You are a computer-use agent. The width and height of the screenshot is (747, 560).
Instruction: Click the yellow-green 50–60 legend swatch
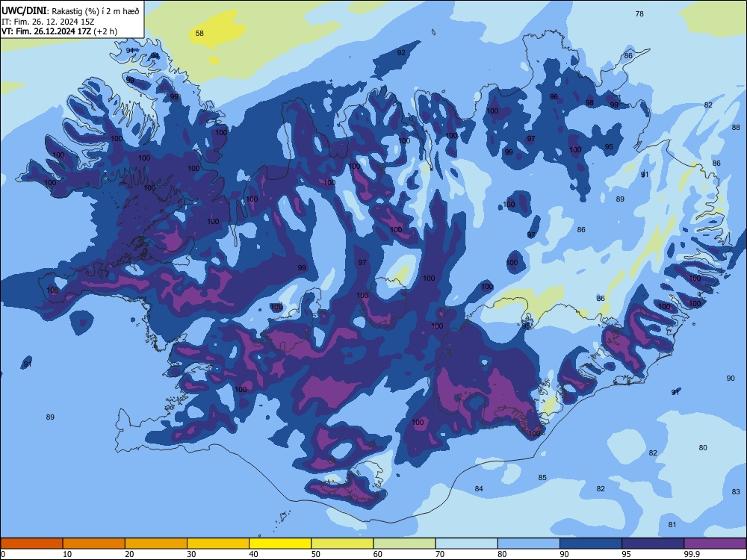[342, 544]
